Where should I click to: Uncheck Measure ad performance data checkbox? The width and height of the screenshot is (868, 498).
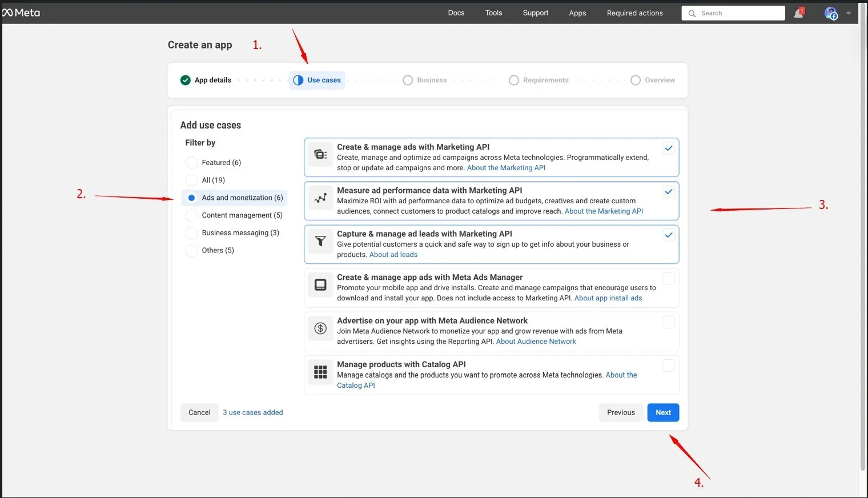click(669, 192)
